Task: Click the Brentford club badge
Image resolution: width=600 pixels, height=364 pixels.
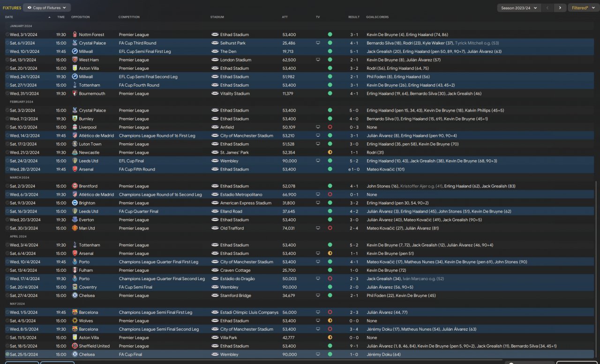Action: coord(75,186)
